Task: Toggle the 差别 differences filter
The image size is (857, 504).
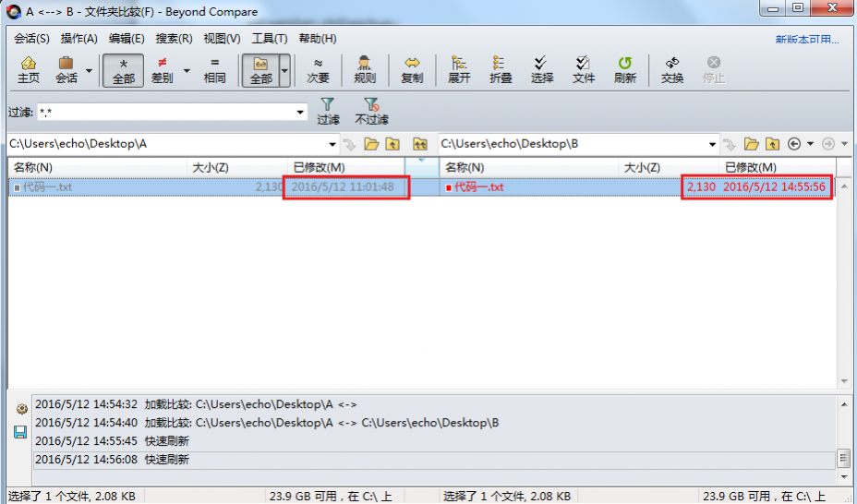Action: click(163, 70)
